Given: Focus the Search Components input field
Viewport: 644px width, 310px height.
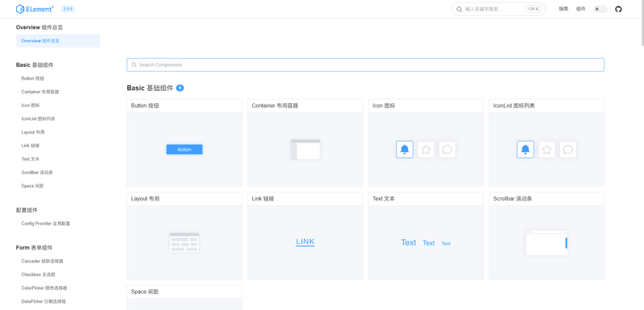Looking at the screenshot, I should point(365,65).
